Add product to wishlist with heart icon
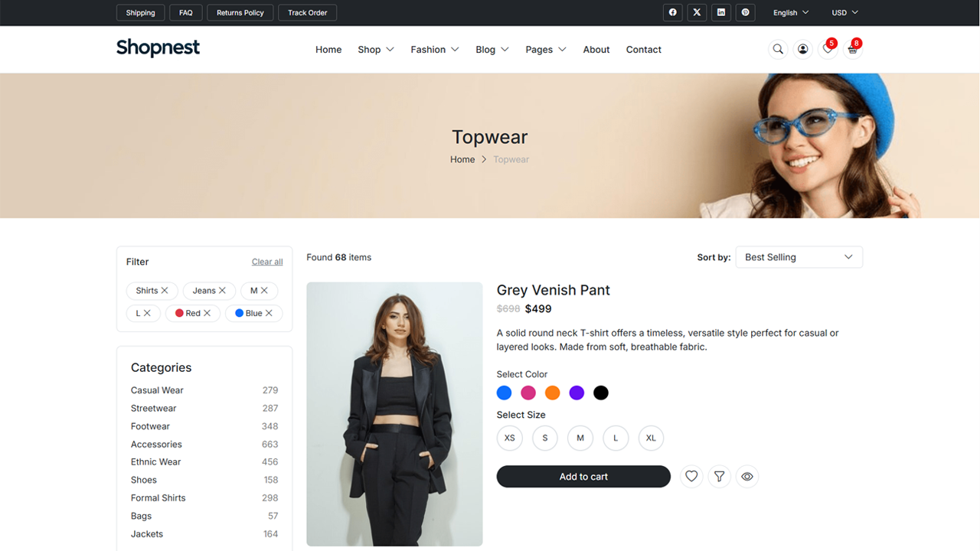Screen dimensions: 980x551 point(691,477)
